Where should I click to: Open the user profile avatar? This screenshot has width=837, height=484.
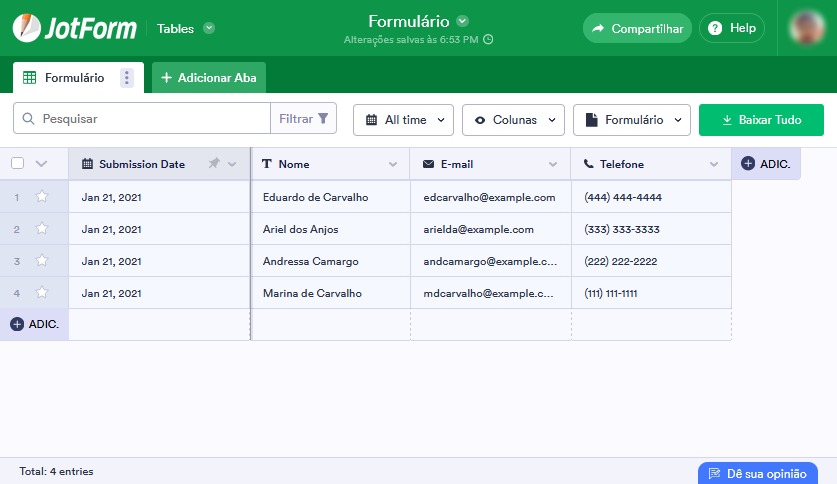click(806, 28)
